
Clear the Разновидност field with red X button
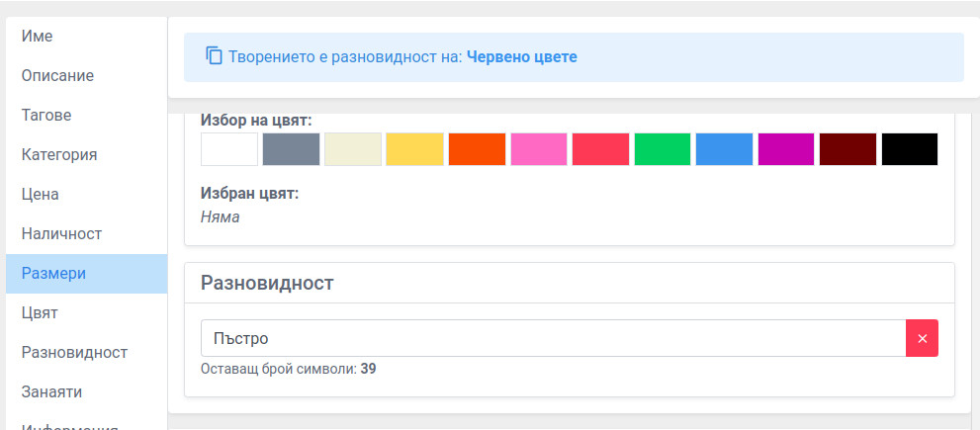pos(922,338)
